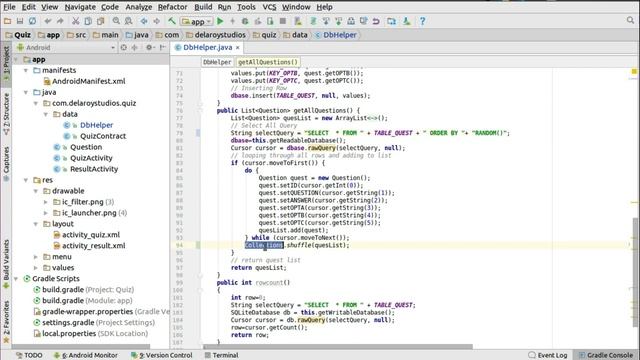
Task: Expand the menu folder
Action: tap(36, 257)
